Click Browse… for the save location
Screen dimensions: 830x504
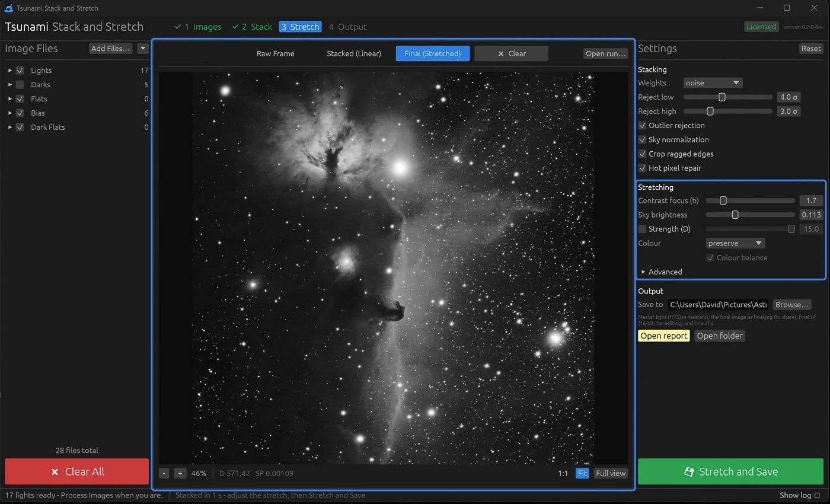pyautogui.click(x=792, y=305)
